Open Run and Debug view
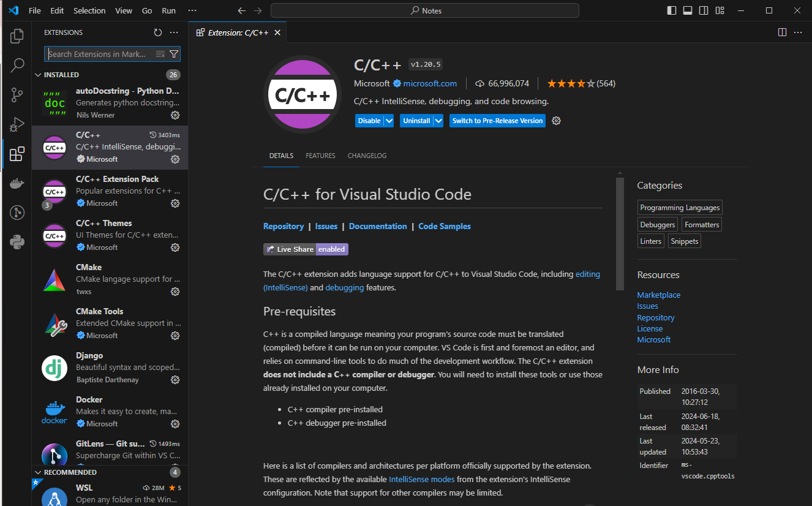The height and width of the screenshot is (506, 812). click(17, 124)
